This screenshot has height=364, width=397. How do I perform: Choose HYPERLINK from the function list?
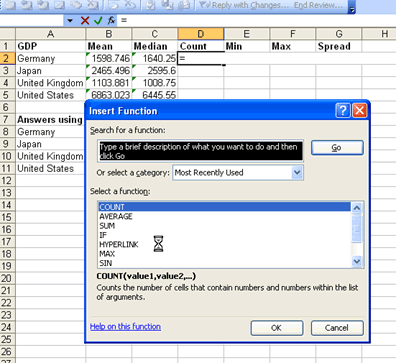[119, 245]
